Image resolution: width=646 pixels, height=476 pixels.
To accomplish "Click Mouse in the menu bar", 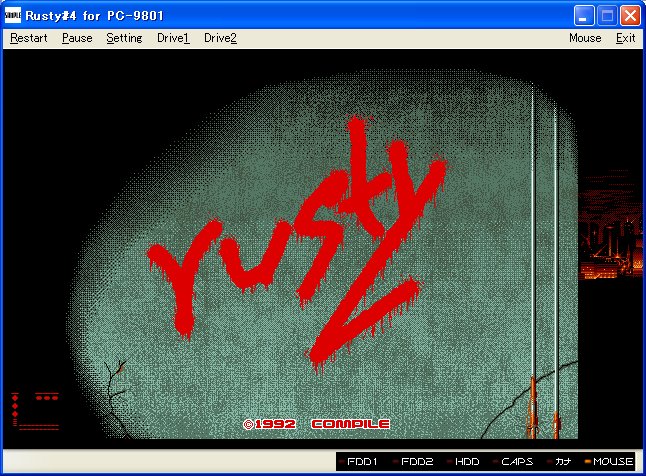I will click(x=585, y=38).
